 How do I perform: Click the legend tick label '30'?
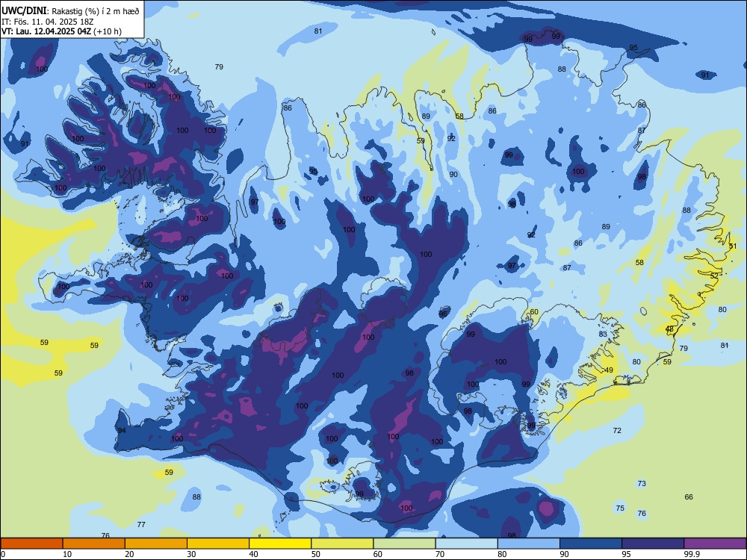point(191,554)
